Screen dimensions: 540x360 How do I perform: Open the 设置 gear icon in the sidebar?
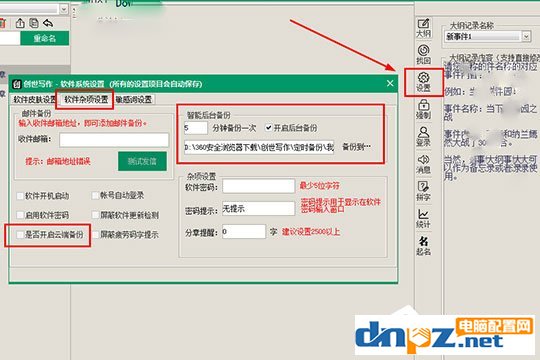click(x=423, y=82)
